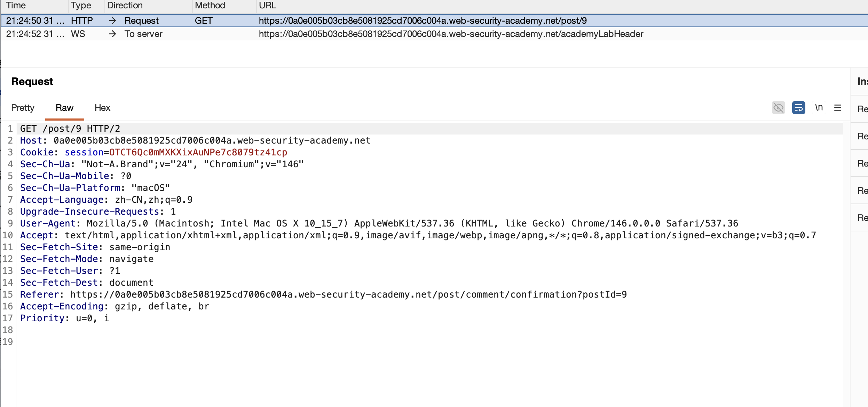Toggle hidden content eye icon
Screen dimensions: 868x407
tap(778, 108)
